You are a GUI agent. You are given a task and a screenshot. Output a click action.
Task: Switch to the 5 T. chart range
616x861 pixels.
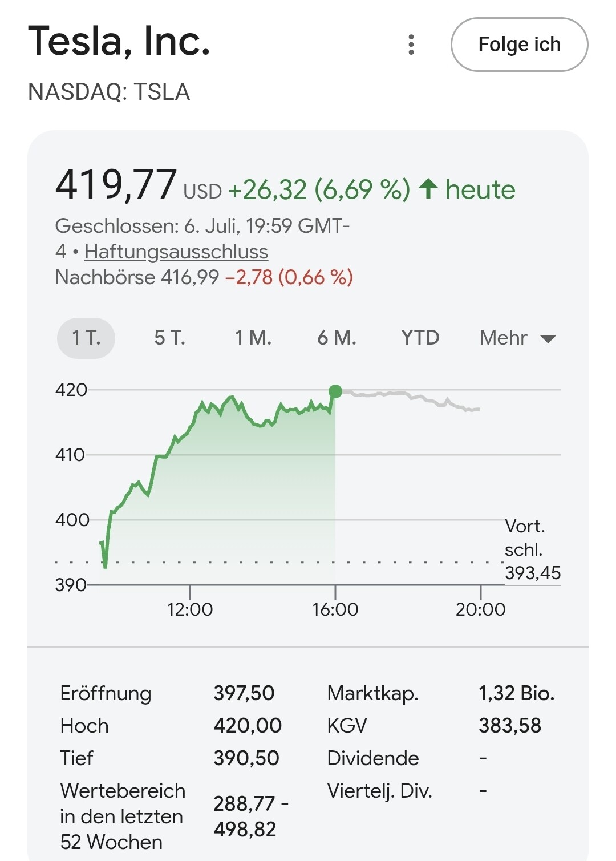170,338
